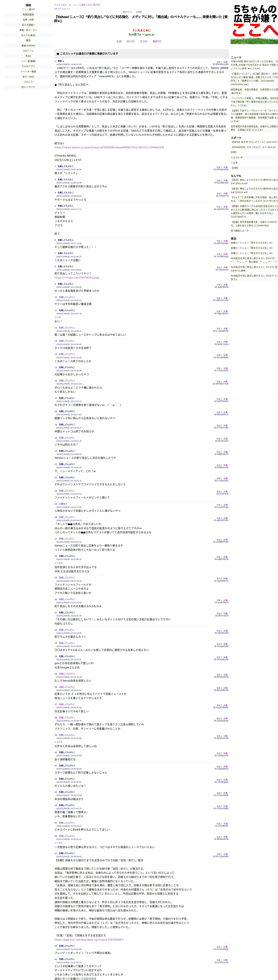This screenshot has width=278, height=980.
Task: Open 家ゲーRPG board in sidebar
Action: (28, 77)
